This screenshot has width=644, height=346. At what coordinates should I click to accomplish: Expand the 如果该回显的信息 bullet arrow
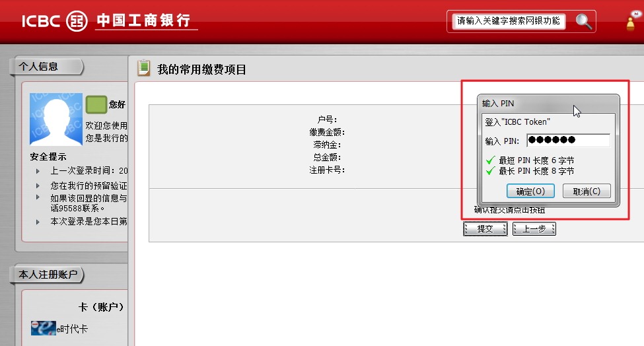coord(38,197)
